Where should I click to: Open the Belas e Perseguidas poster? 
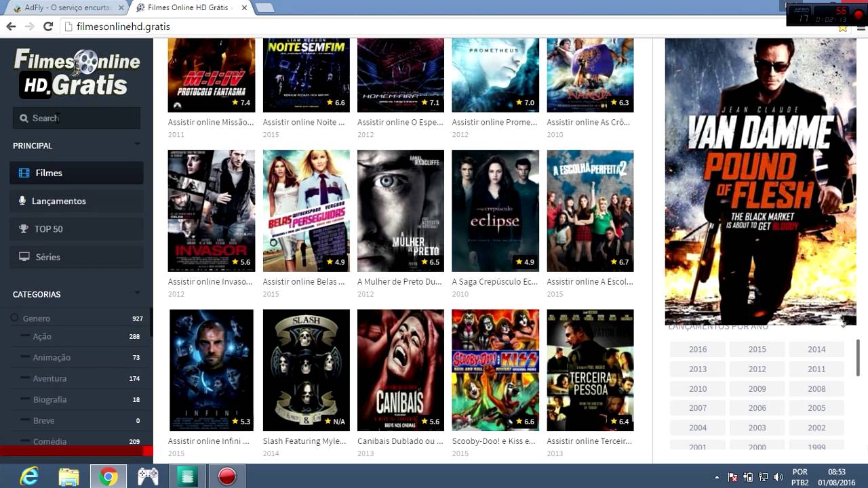coord(307,211)
